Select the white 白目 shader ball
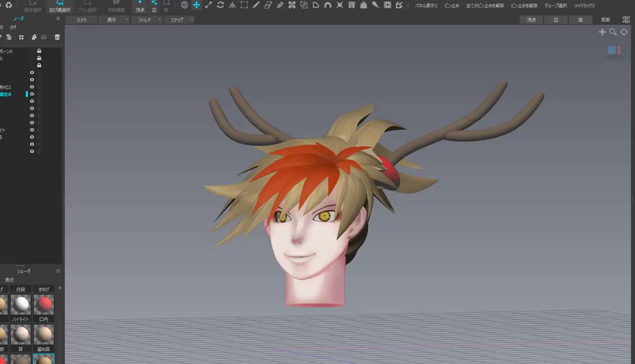 point(21,304)
